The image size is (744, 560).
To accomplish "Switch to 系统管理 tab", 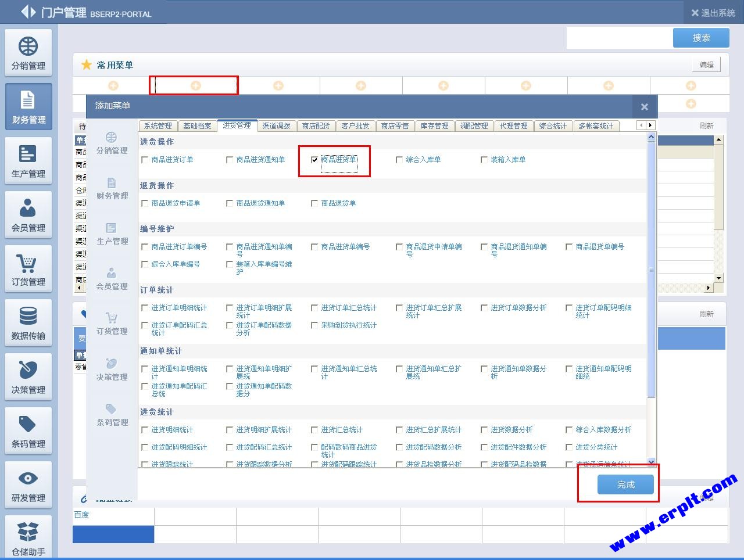I will (158, 126).
